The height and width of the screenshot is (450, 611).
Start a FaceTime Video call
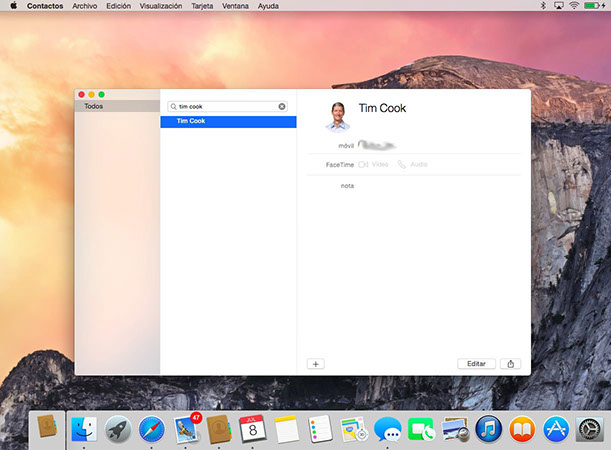click(x=373, y=164)
